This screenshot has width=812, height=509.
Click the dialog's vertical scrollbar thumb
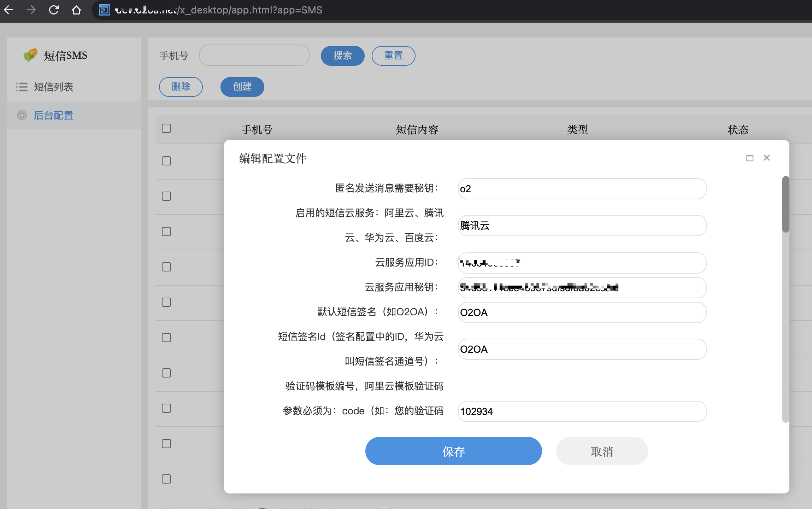785,204
